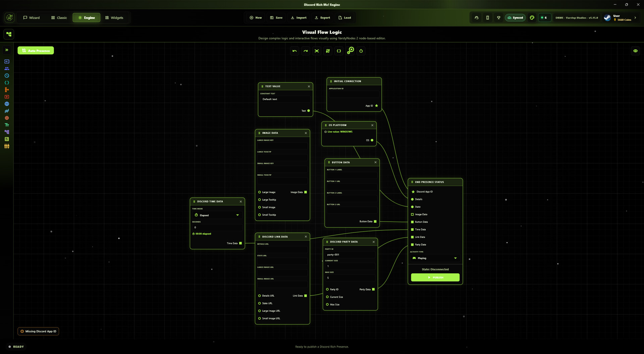Open the color palette theme icon

[x=532, y=18]
